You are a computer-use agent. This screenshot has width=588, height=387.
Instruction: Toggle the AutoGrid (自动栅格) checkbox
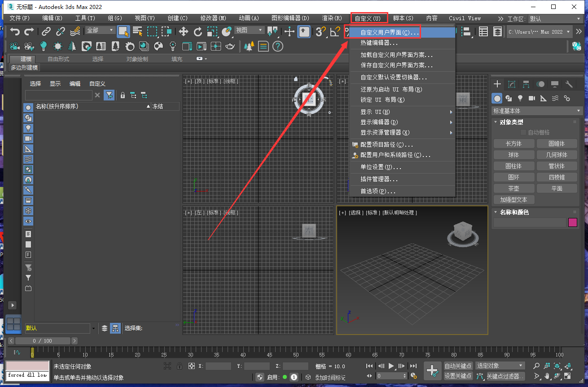click(523, 132)
